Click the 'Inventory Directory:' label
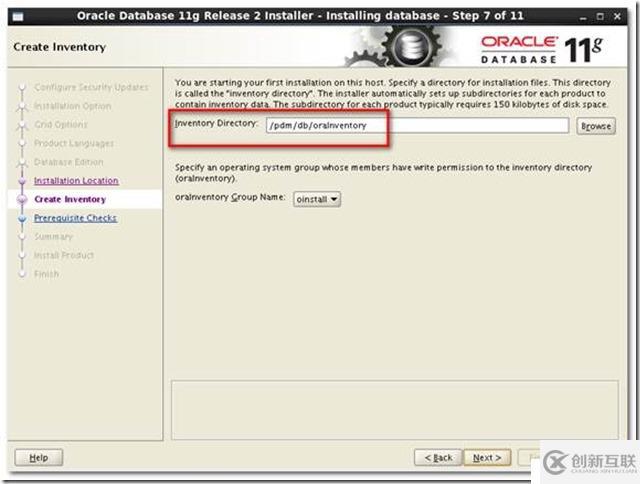The height and width of the screenshot is (484, 640). pyautogui.click(x=216, y=123)
